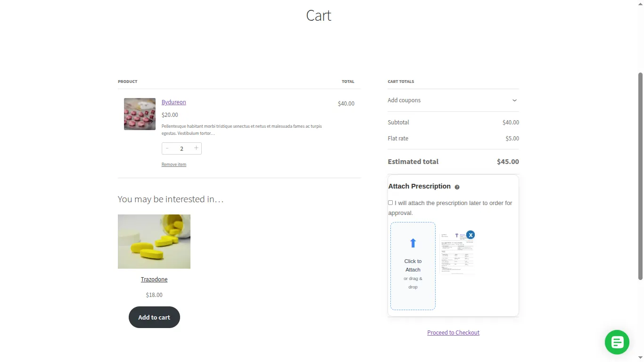Open coupons using the chevron arrow
The width and height of the screenshot is (644, 362).
click(514, 100)
